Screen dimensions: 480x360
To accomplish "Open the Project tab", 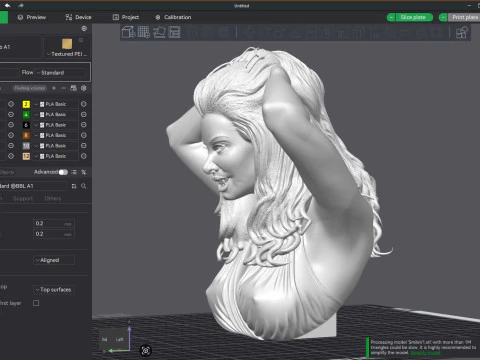I will pos(126,17).
